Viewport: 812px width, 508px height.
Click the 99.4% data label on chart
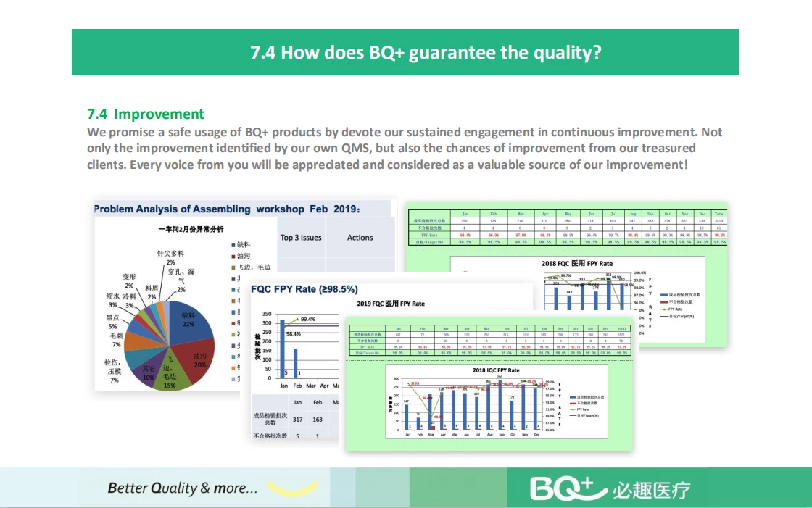point(308,319)
